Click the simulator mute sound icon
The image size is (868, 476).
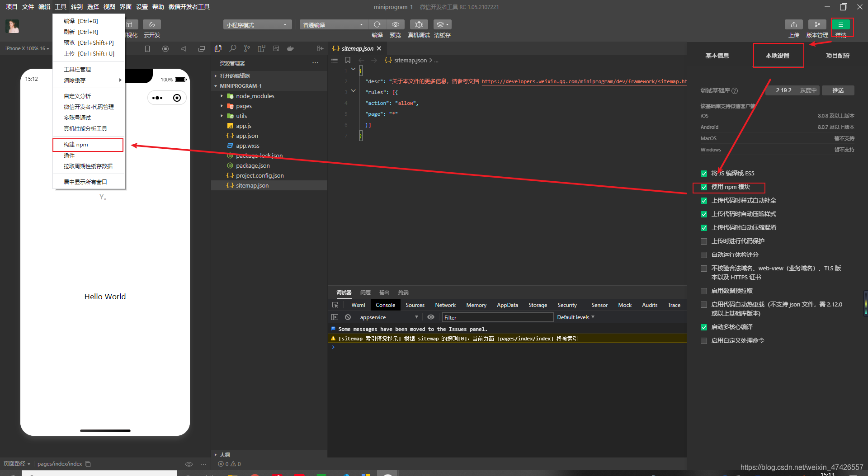184,49
